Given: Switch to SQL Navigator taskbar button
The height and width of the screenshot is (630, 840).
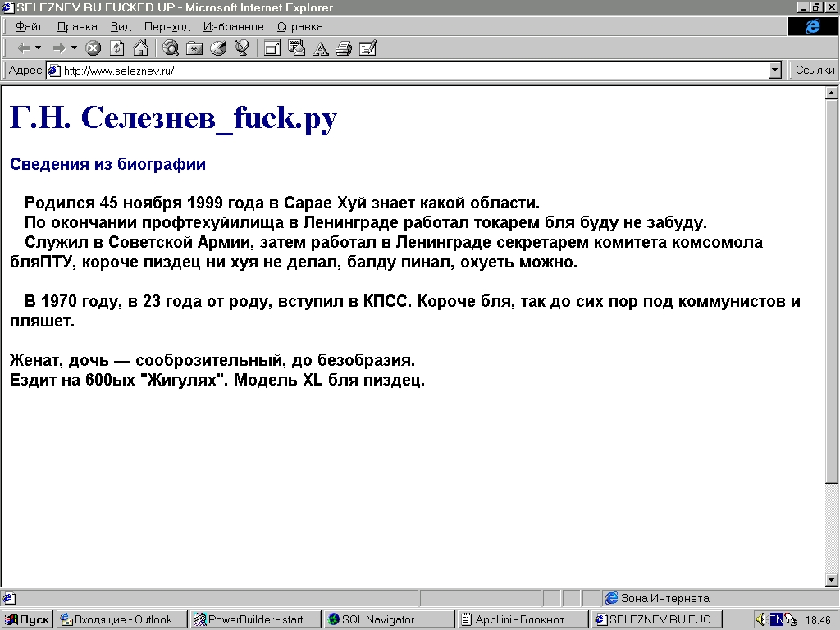Looking at the screenshot, I should tap(390, 620).
